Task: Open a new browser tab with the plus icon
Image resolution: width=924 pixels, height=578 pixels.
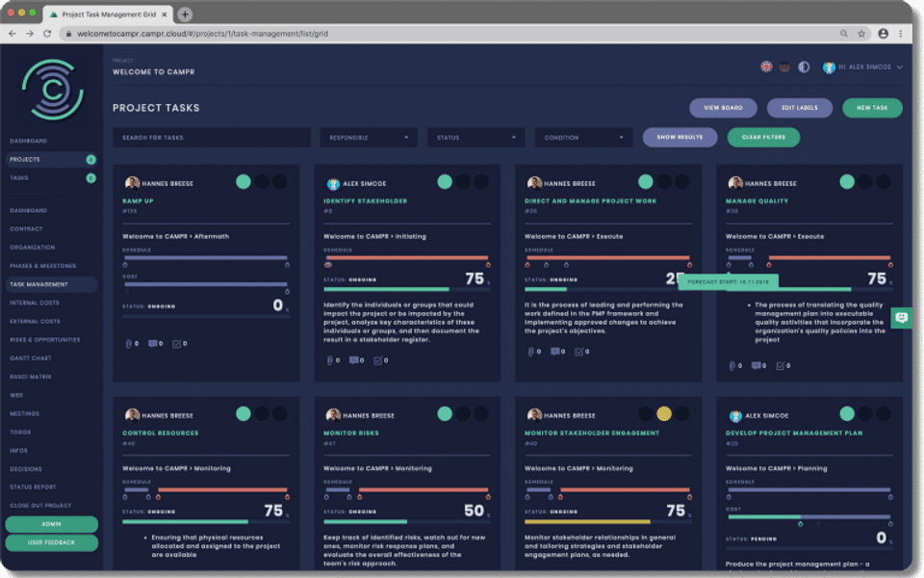Action: tap(185, 14)
